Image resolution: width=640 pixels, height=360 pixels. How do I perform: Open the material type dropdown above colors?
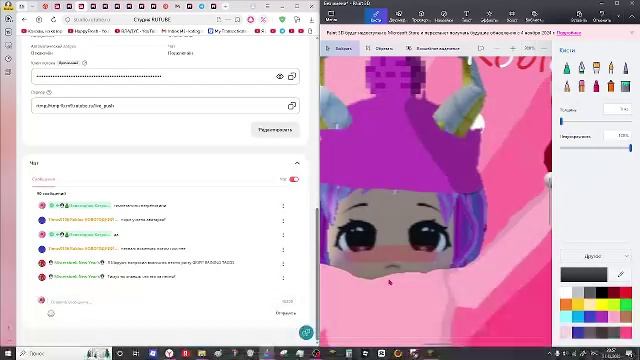[596, 256]
